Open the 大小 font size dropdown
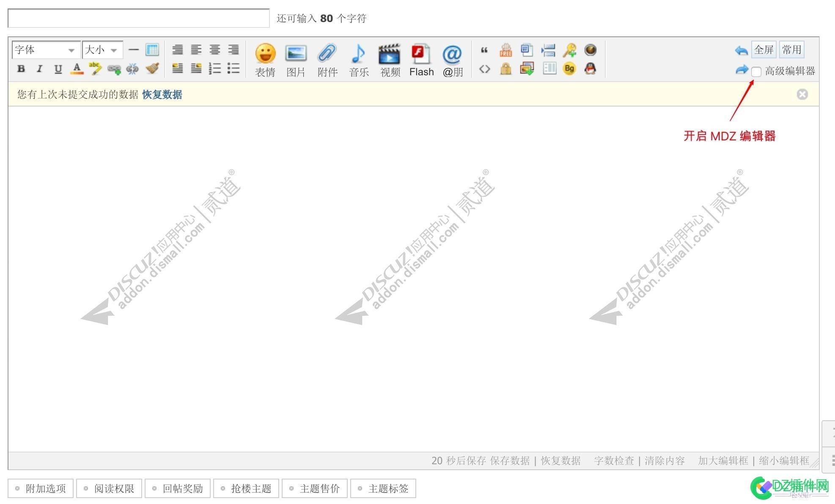835x504 pixels. (x=102, y=49)
